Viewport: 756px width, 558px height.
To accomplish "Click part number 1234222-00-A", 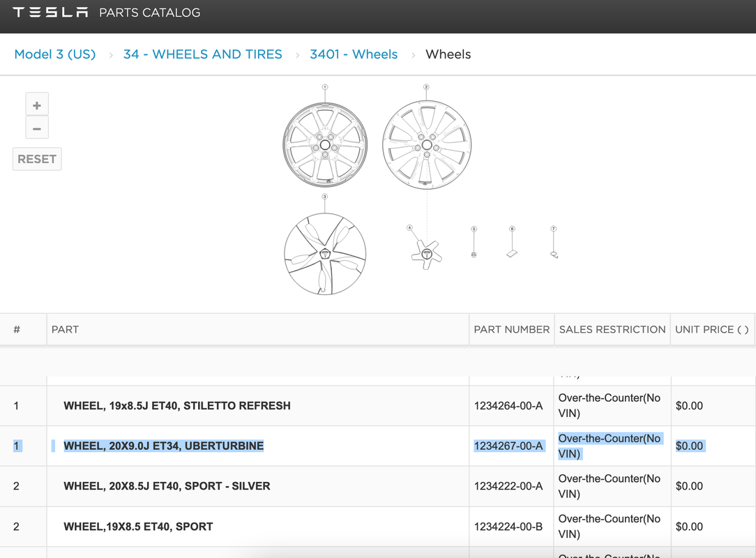I will coord(508,486).
